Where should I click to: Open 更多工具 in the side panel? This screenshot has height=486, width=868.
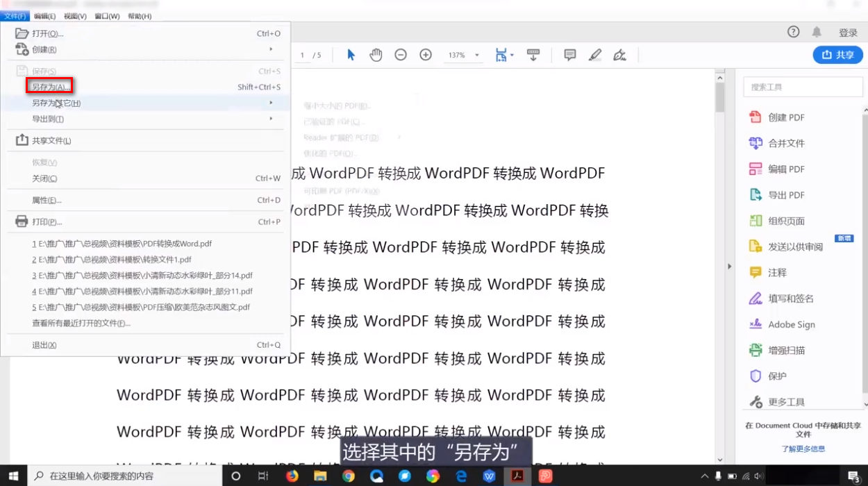click(x=776, y=402)
